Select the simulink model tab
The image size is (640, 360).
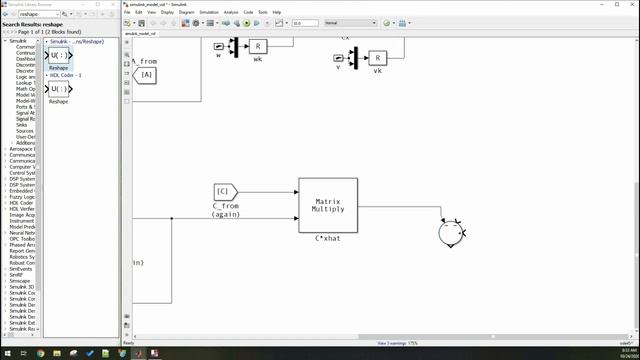pyautogui.click(x=140, y=33)
